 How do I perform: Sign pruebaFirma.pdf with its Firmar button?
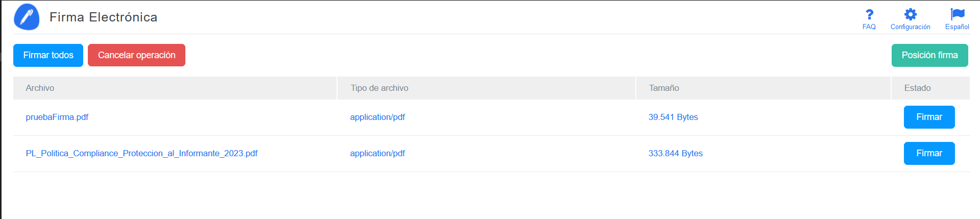(929, 117)
